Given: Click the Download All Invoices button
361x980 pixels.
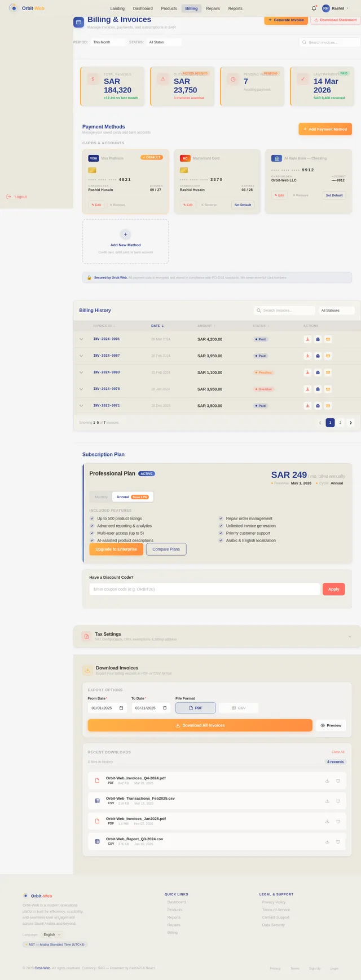Looking at the screenshot, I should (x=200, y=725).
